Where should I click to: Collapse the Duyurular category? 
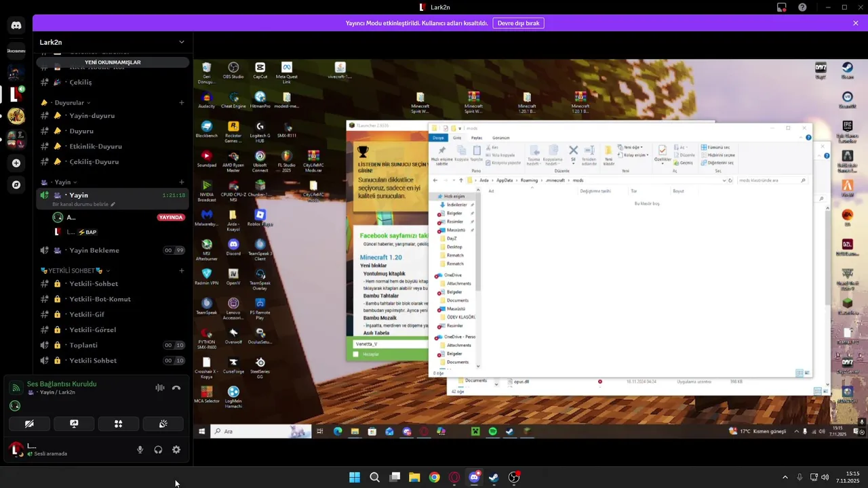[x=71, y=102]
